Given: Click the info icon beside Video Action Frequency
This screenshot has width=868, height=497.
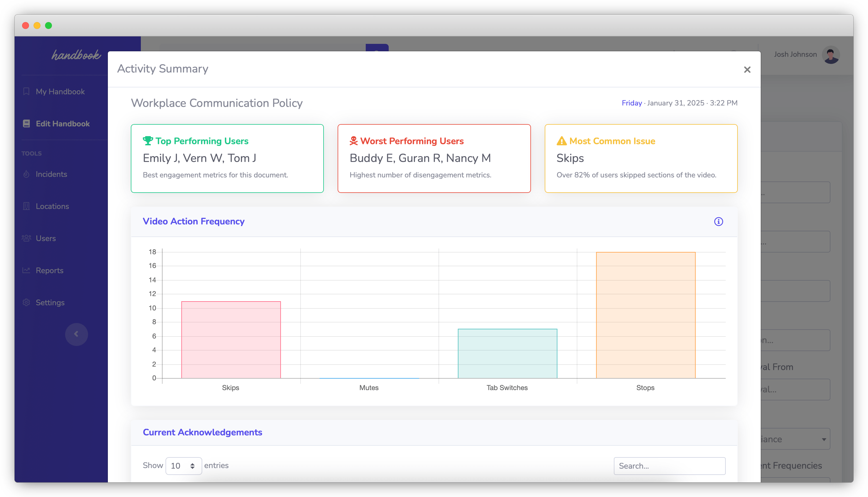Looking at the screenshot, I should click(719, 221).
